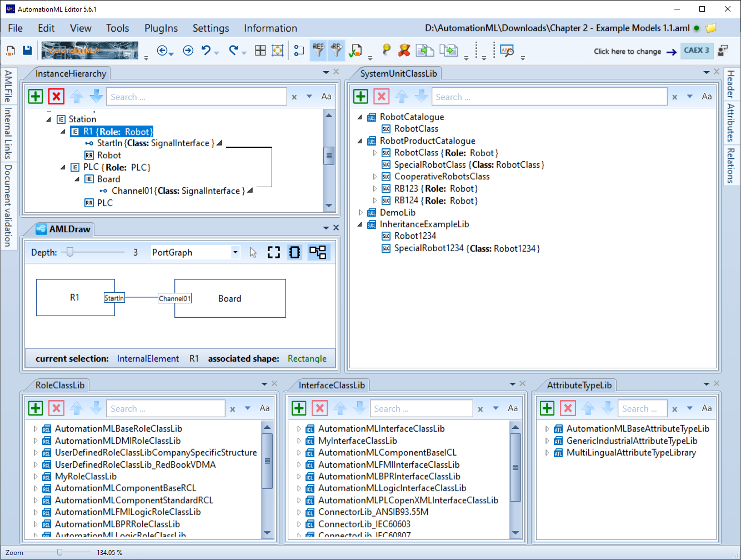Save the document with floppy icon
The image size is (741, 560).
(27, 51)
